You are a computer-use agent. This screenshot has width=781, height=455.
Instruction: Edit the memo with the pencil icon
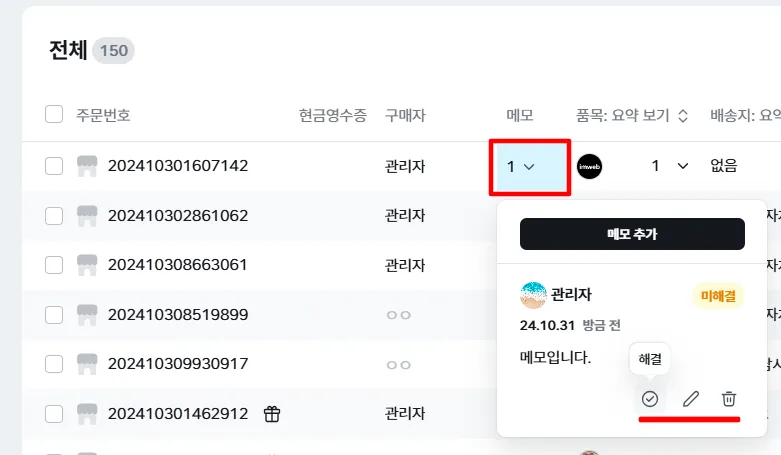690,399
